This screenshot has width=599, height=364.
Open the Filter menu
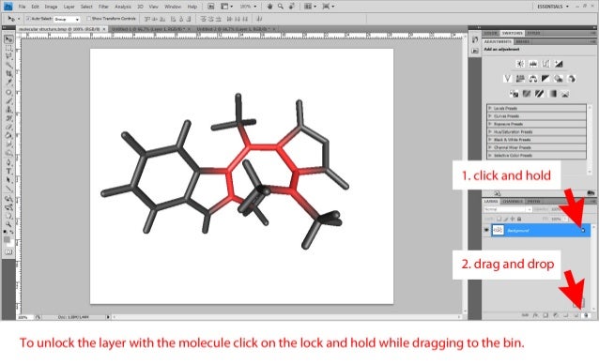pyautogui.click(x=103, y=7)
